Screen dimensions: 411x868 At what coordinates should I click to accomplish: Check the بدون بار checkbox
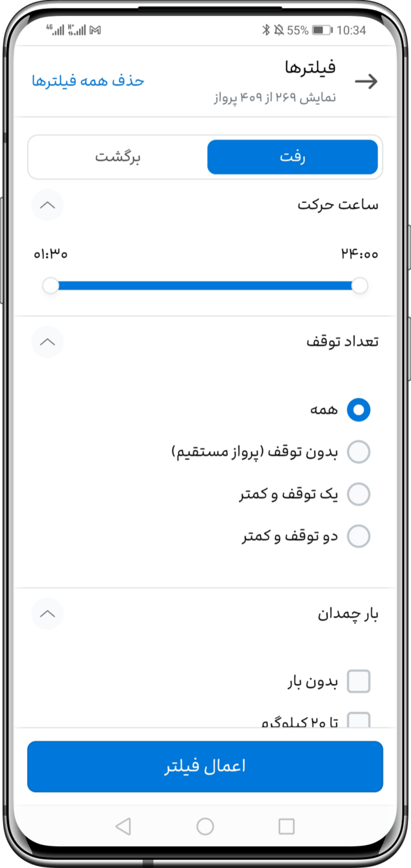pos(358,682)
